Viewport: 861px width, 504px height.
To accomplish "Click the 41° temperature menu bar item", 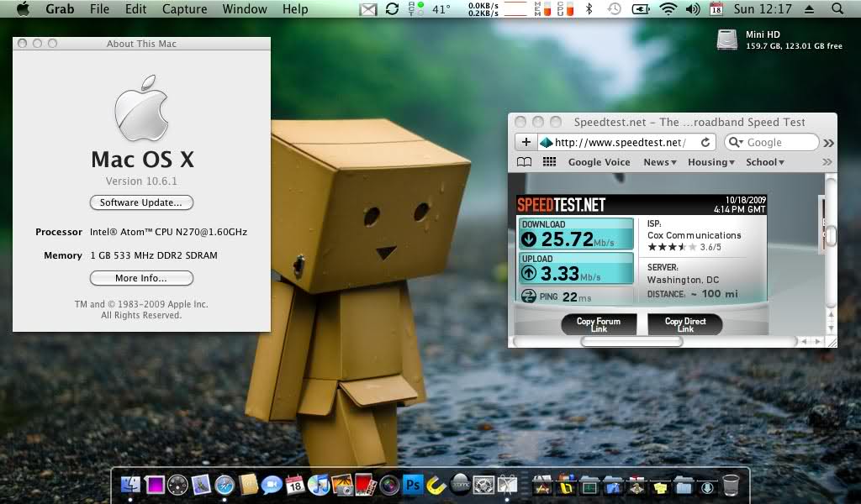I will tap(441, 8).
